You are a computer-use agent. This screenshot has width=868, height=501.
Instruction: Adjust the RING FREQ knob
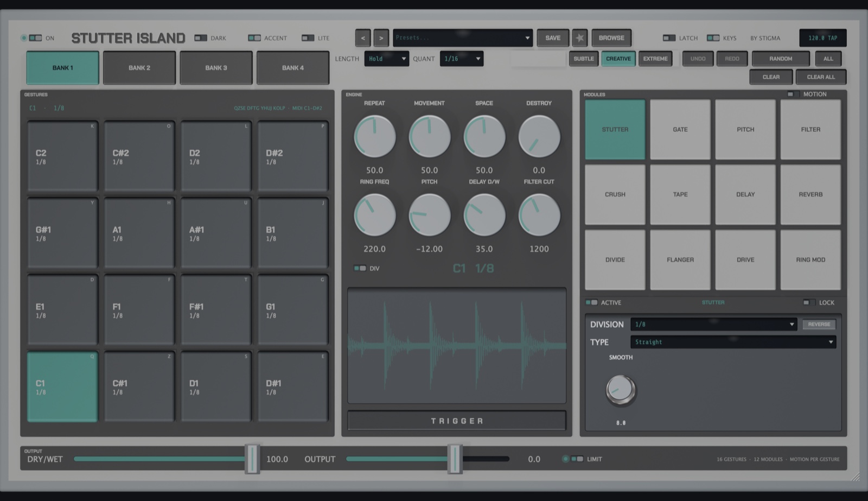tap(374, 215)
